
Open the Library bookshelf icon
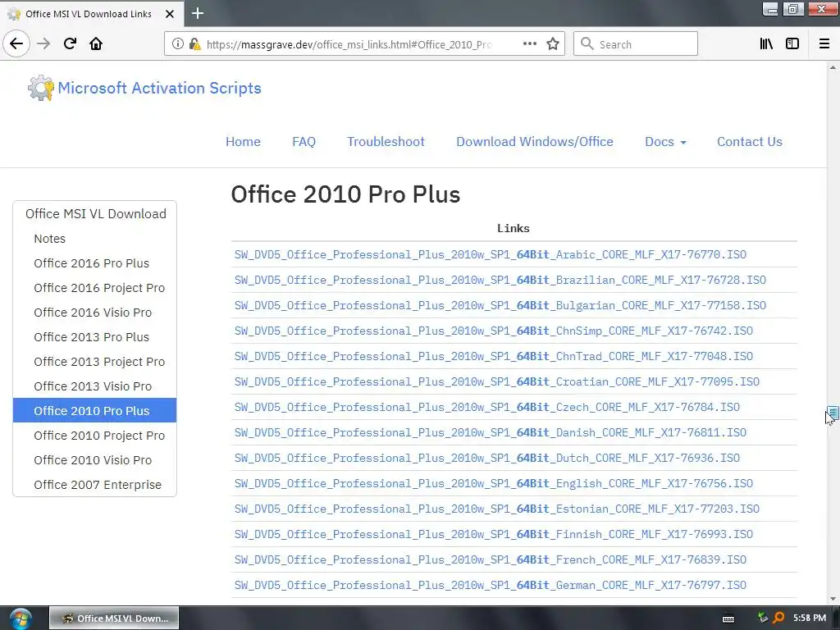pyautogui.click(x=766, y=44)
